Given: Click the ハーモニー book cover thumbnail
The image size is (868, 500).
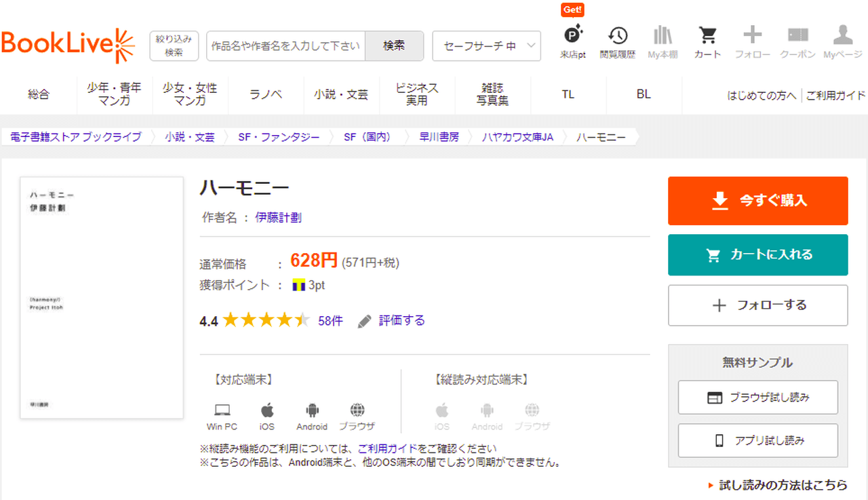Looking at the screenshot, I should [102, 298].
